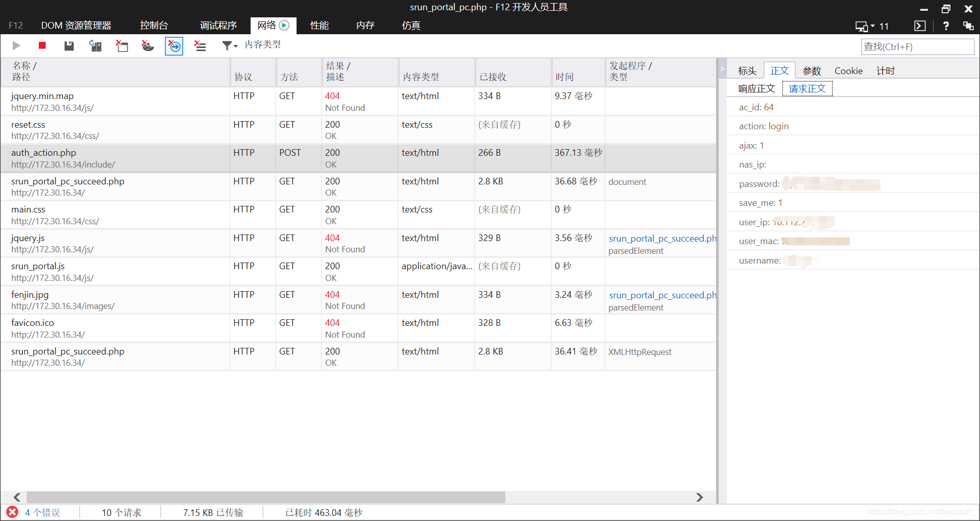Open initiator link in jquery.js row
This screenshot has height=521, width=980.
click(662, 239)
